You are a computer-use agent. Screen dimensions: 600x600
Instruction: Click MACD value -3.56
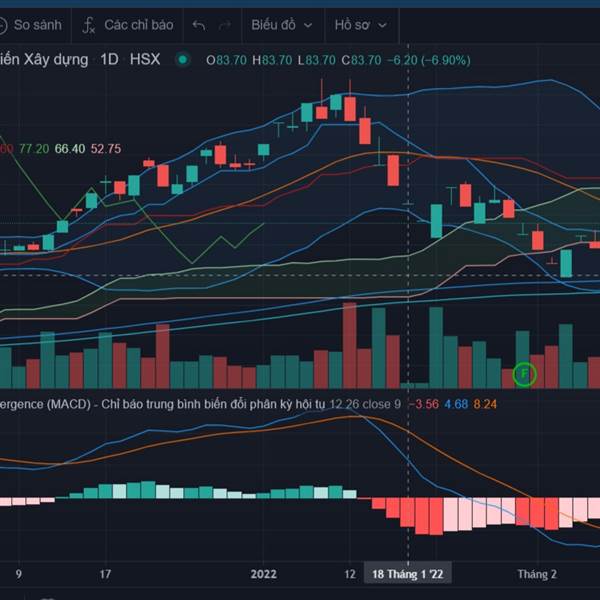(x=424, y=404)
